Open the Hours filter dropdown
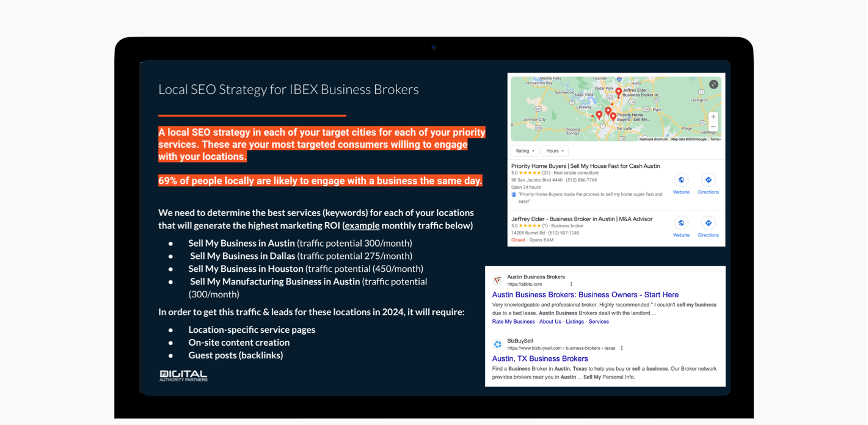Image resolution: width=868 pixels, height=425 pixels. click(555, 151)
